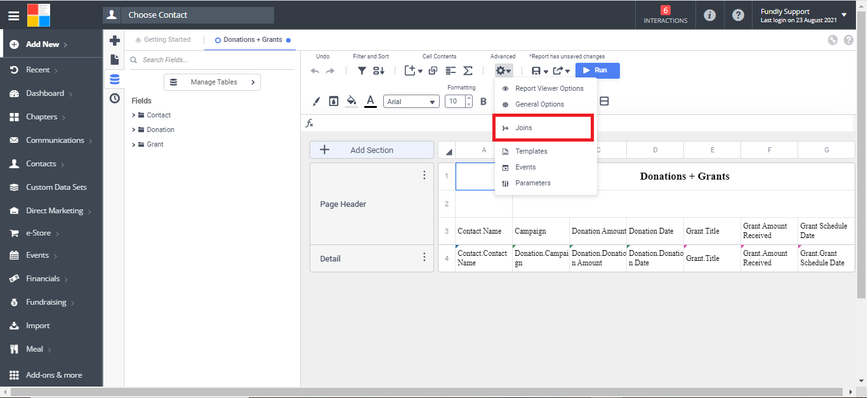Select the format painter brush
The width and height of the screenshot is (868, 398).
pos(317,102)
